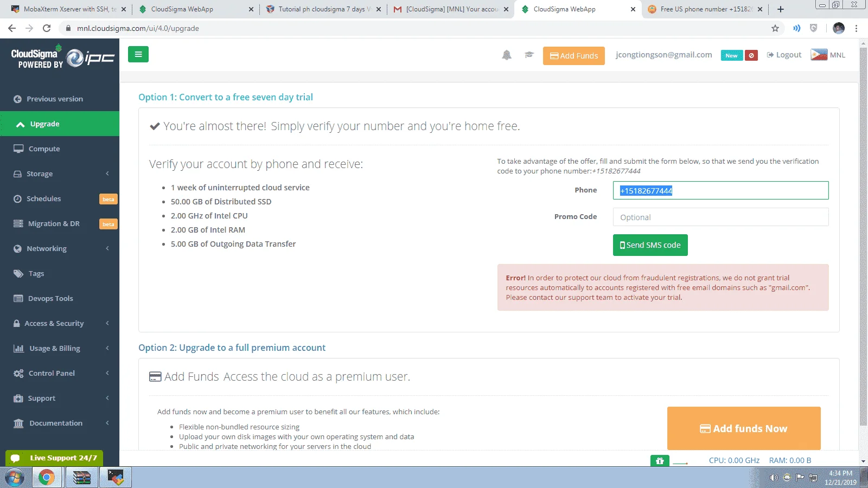Open Migration & DR in sidebar
868x488 pixels.
coord(60,223)
